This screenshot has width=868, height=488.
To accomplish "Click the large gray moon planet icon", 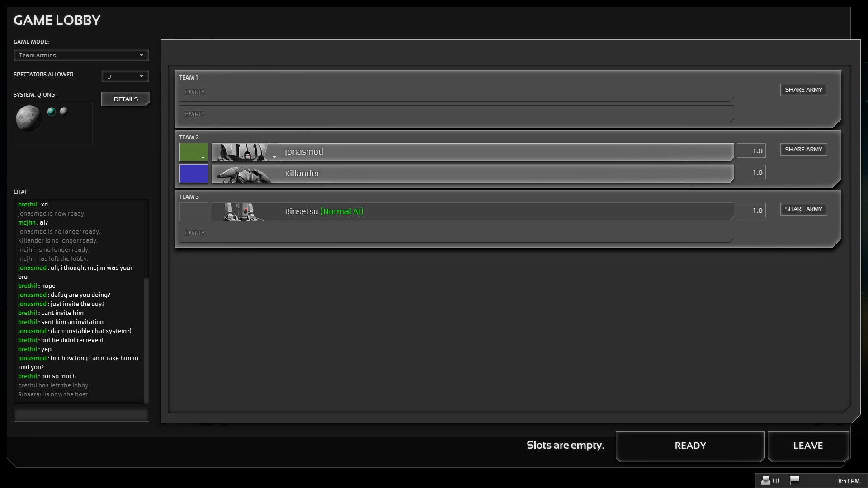I will click(28, 118).
